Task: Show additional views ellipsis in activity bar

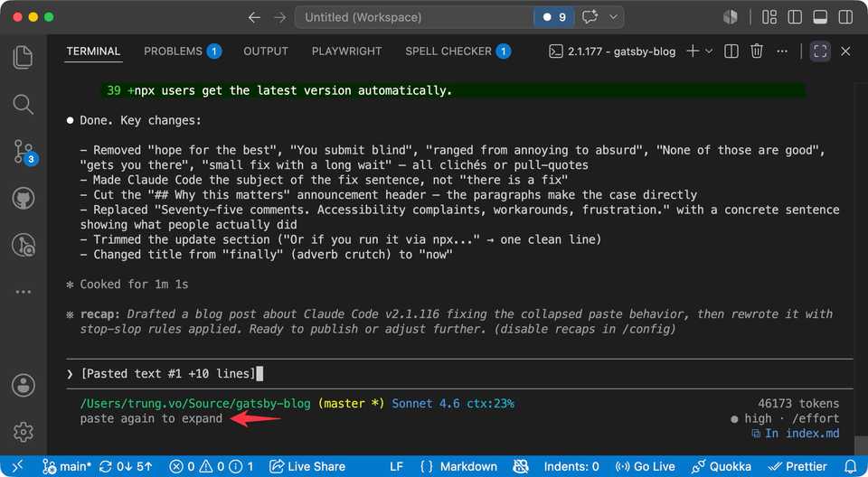Action: [24, 292]
